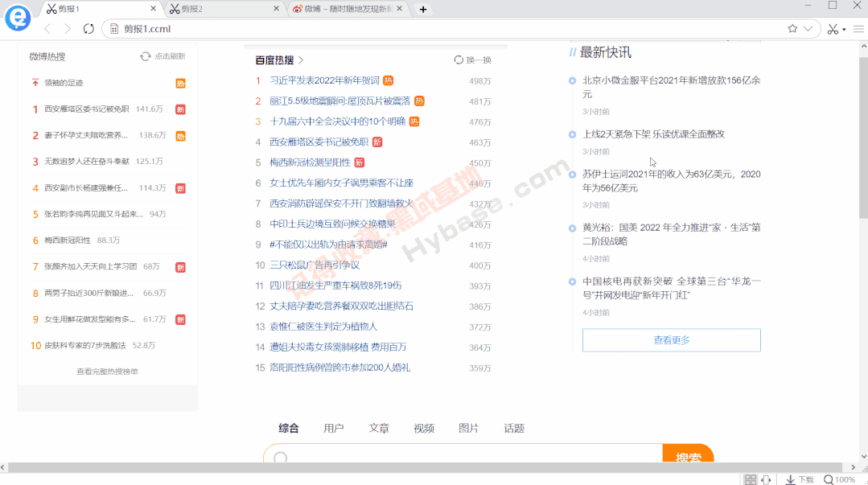Select the 图片 search tab

pos(469,428)
